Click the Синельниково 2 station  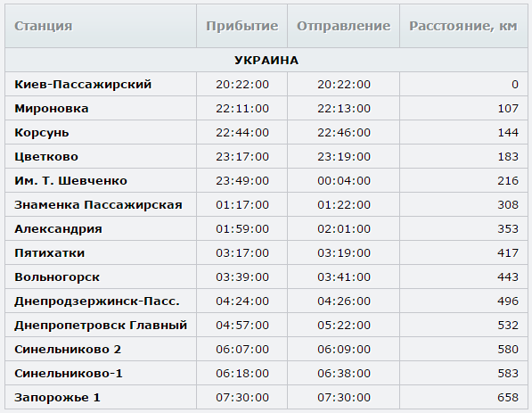[x=68, y=350]
